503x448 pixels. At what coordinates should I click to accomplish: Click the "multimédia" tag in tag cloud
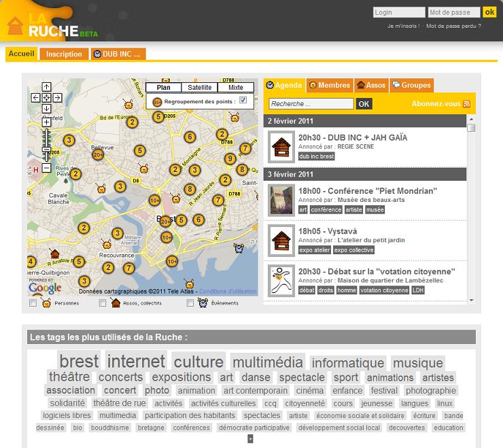[x=268, y=362]
